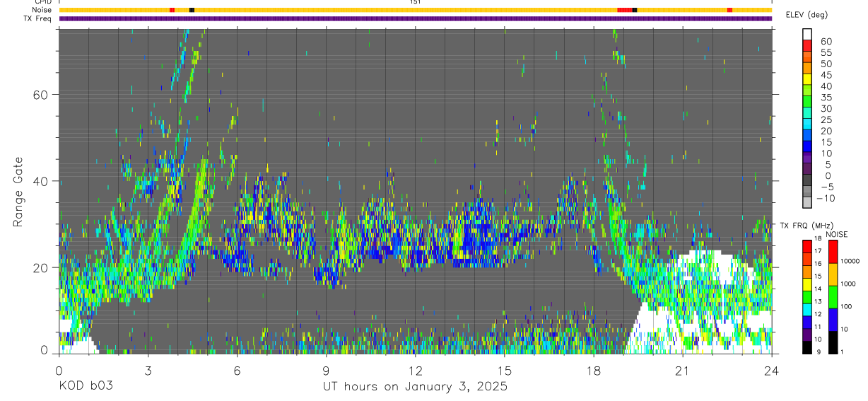
Task: Click the "Noise" row label at top left
Action: 42,10
